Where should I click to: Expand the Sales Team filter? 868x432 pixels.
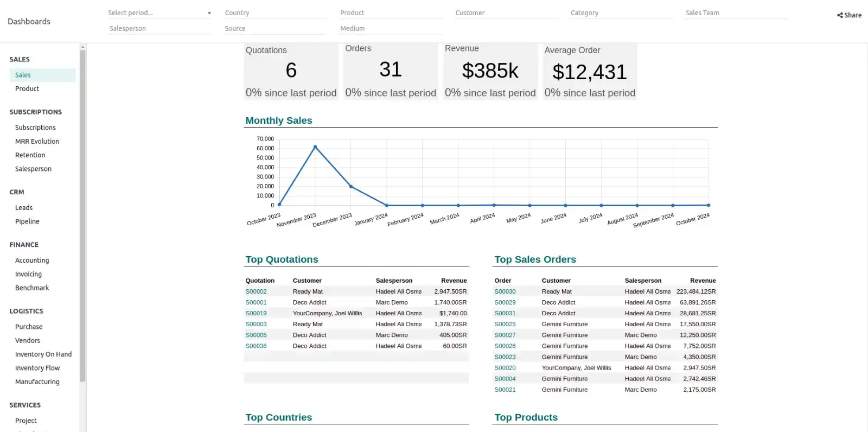(735, 13)
